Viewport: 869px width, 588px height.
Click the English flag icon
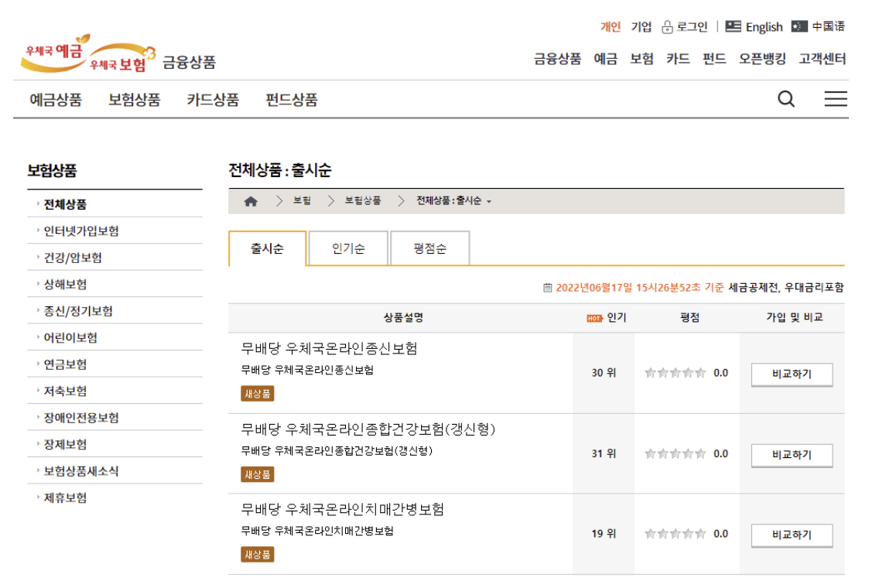tap(734, 26)
